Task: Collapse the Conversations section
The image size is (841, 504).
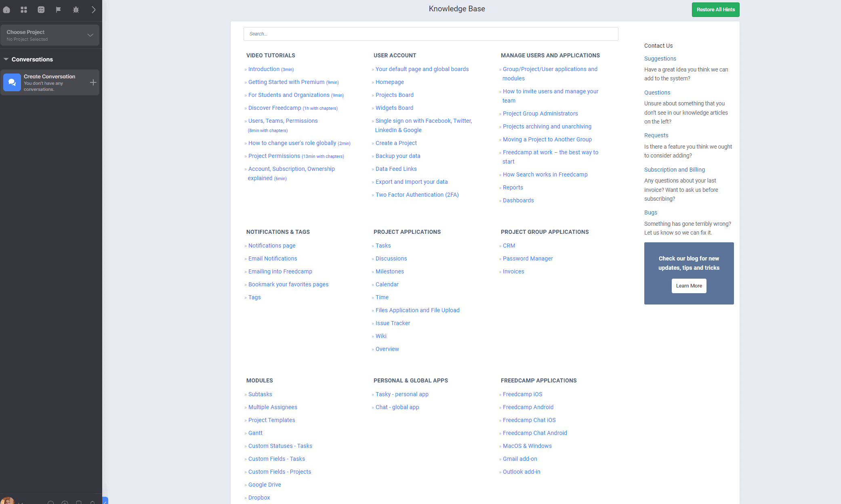Action: [x=6, y=59]
